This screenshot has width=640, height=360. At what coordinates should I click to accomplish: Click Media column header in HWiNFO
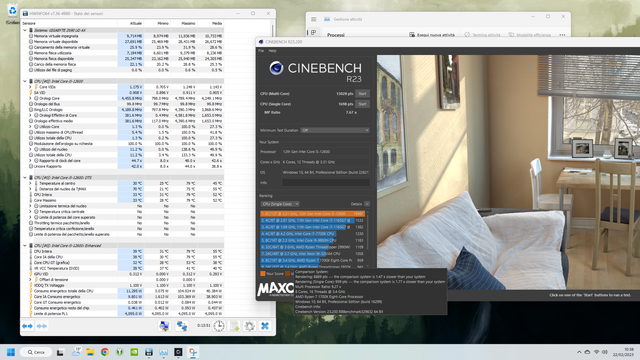(217, 23)
